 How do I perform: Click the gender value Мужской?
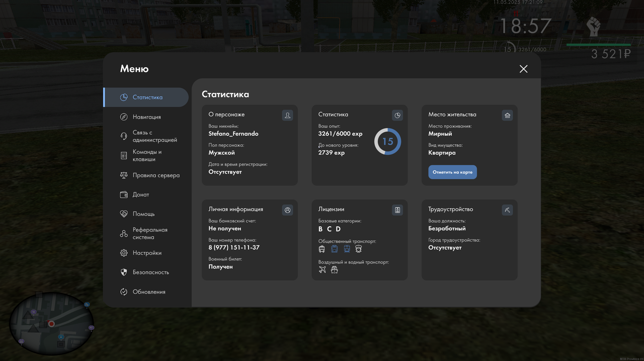pos(222,153)
